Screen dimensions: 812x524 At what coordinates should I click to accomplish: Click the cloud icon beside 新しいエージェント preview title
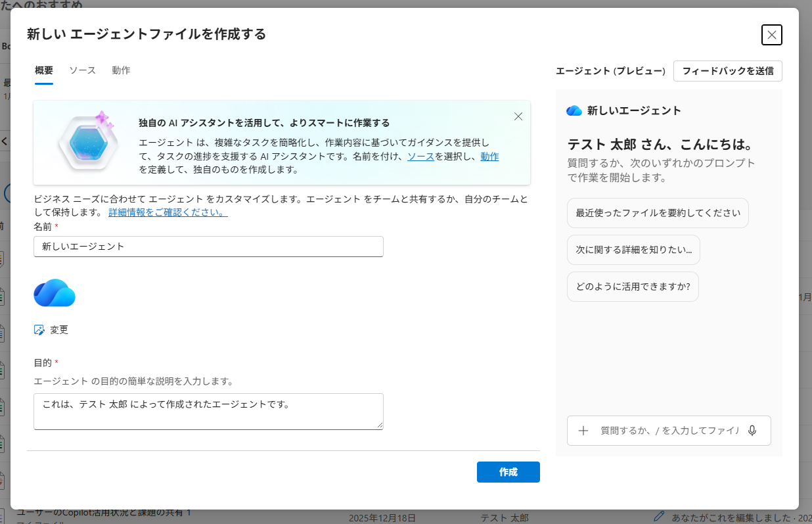(574, 111)
